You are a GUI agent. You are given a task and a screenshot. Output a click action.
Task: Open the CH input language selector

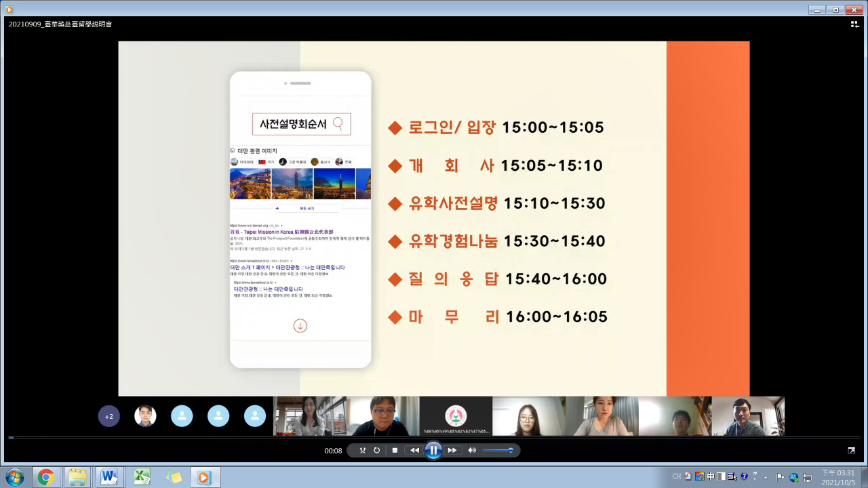pos(676,476)
